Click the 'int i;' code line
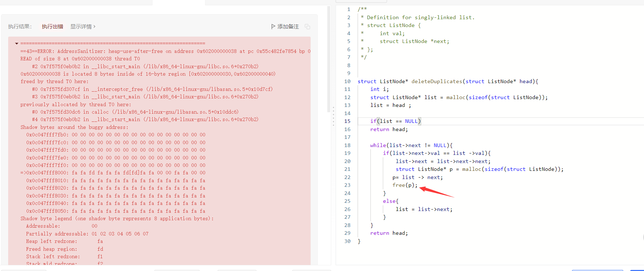 [380, 89]
